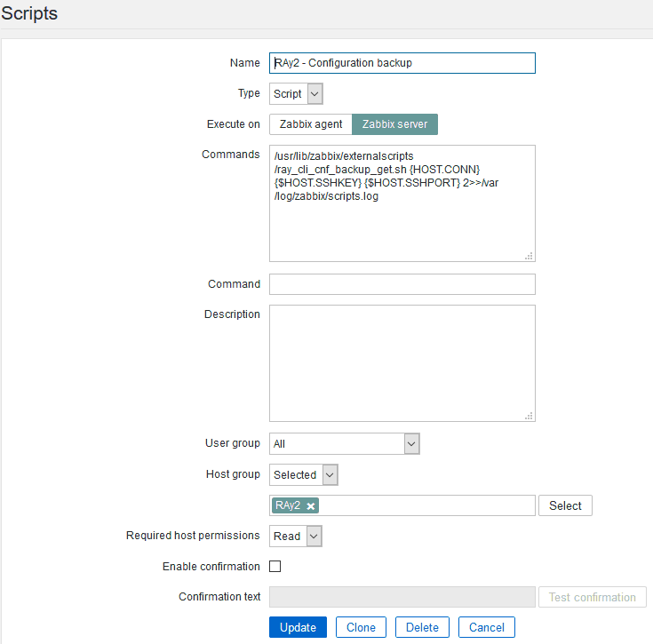Viewport: 653px width, 644px height.
Task: Set Execute on to Zabbix server
Action: pos(395,124)
